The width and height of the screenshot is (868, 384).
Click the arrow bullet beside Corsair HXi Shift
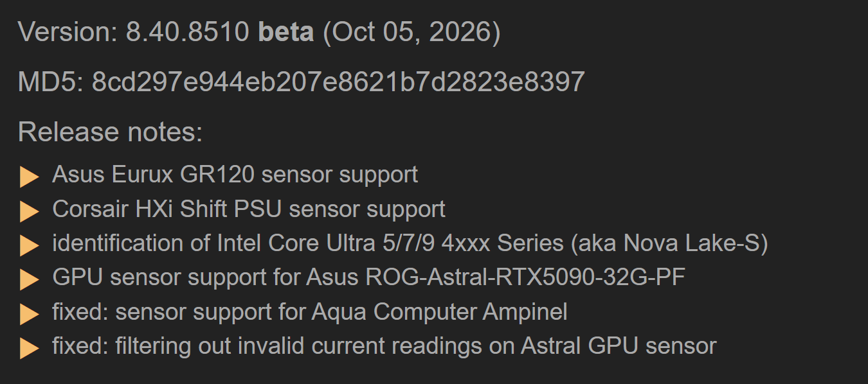[x=30, y=211]
